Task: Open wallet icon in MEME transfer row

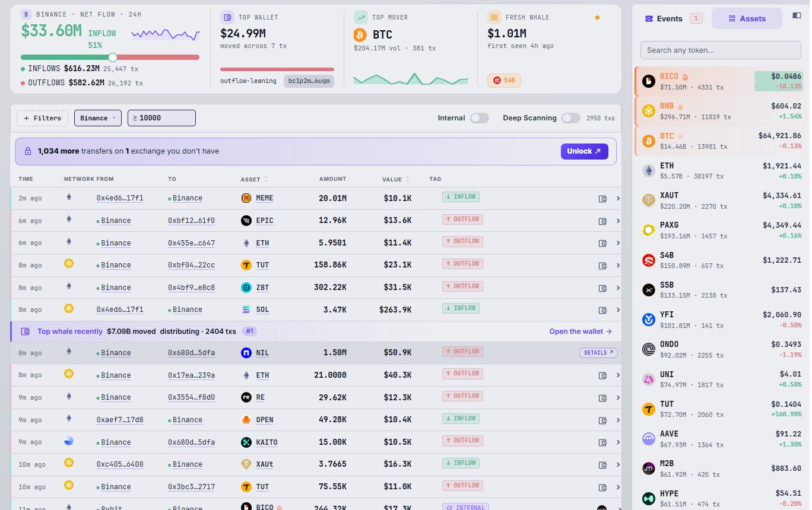Action: tap(602, 199)
